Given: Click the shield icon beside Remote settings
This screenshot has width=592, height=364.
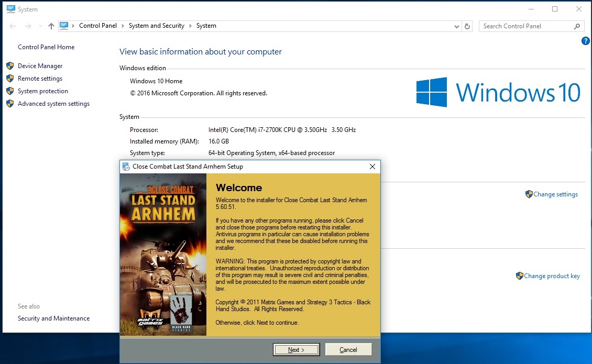Looking at the screenshot, I should tap(10, 79).
